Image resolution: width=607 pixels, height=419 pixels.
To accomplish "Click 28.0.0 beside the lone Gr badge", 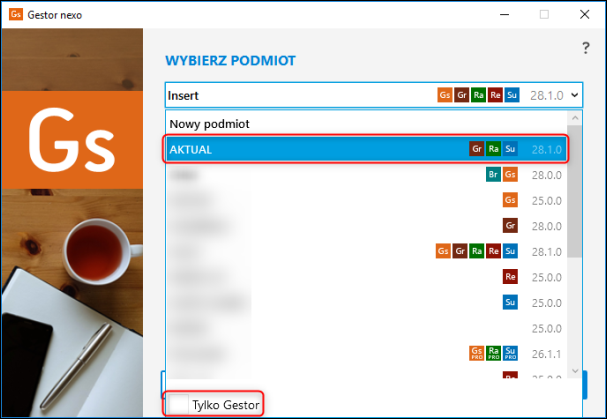I will pyautogui.click(x=546, y=226).
